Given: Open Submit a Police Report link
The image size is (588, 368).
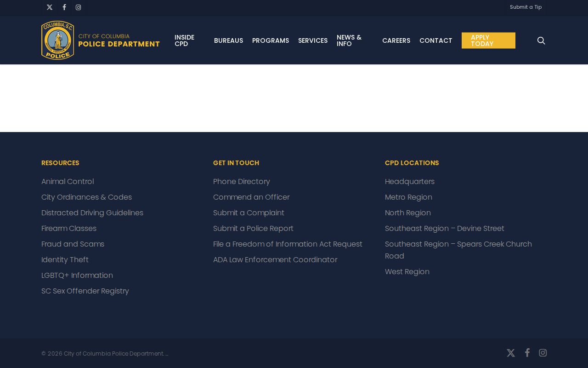Looking at the screenshot, I should tap(253, 228).
